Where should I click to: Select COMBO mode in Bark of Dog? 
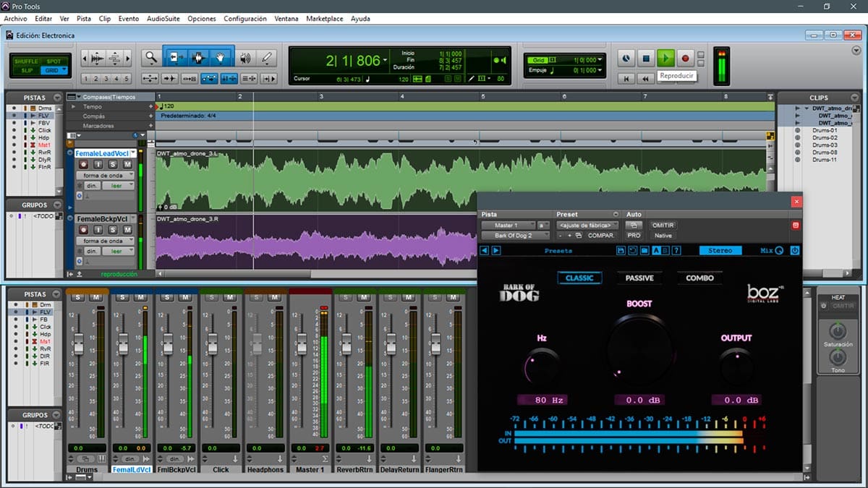pyautogui.click(x=699, y=278)
